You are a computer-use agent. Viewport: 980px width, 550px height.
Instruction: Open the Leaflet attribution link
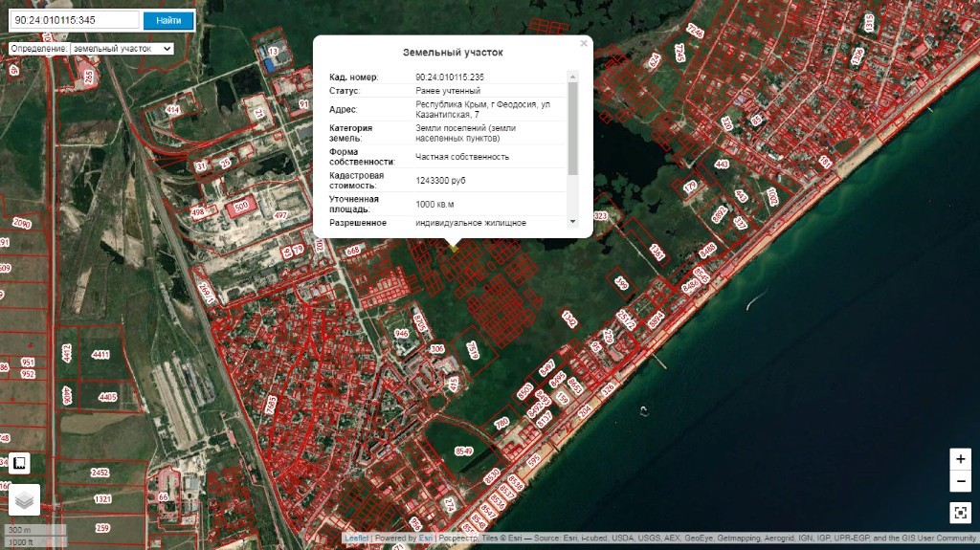pos(356,539)
